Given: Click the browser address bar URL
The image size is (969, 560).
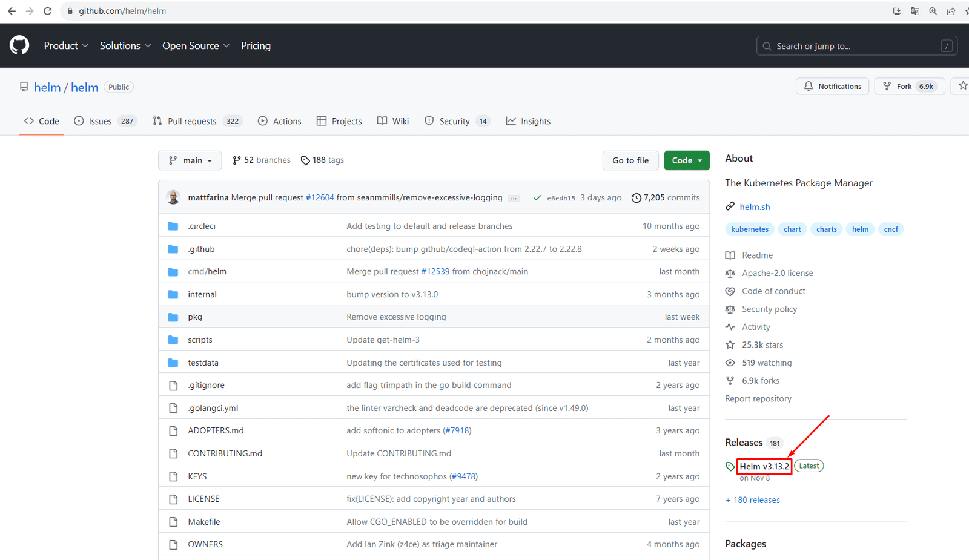Looking at the screenshot, I should tap(122, 11).
